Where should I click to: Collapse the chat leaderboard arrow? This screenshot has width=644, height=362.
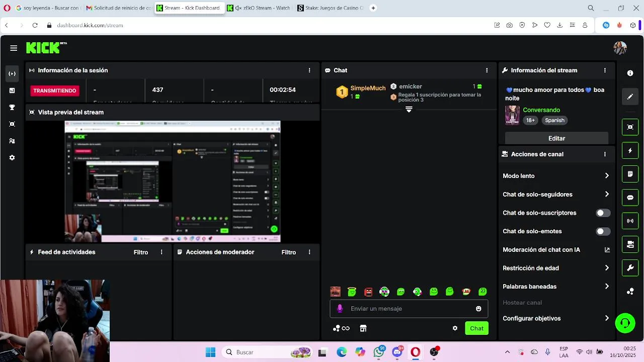click(409, 109)
